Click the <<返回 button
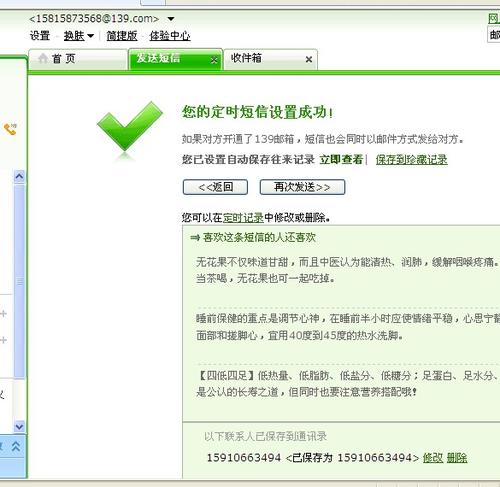Screen dimensions: 500x487 tap(215, 187)
